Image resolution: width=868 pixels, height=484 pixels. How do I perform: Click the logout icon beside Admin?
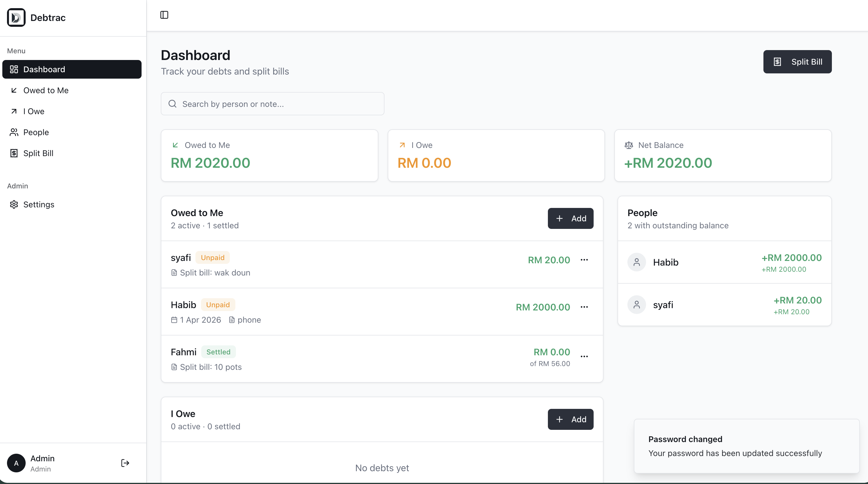click(x=125, y=463)
